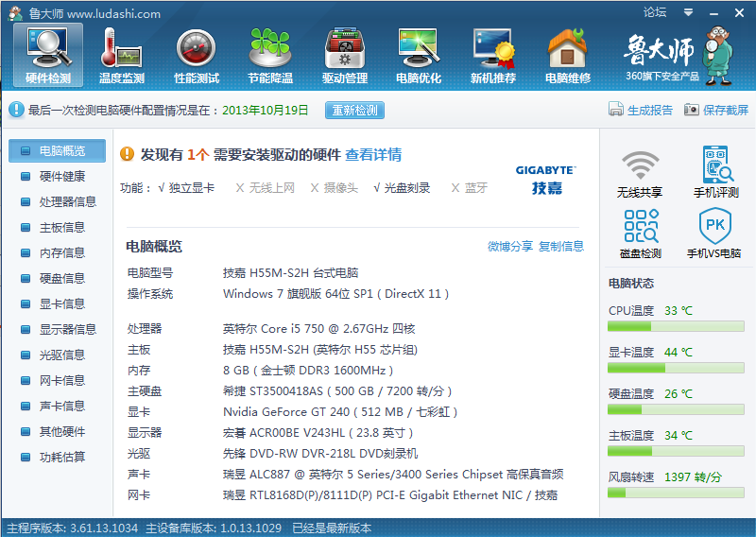The width and height of the screenshot is (756, 537).
Task: Click the 微博分享 share link
Action: click(509, 246)
